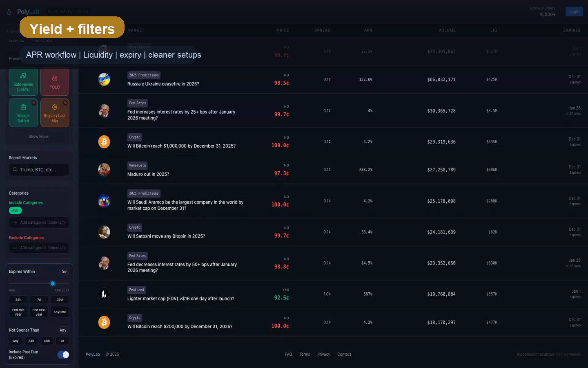The height and width of the screenshot is (368, 588).
Task: Apply the YOLO preset
Action: click(x=55, y=82)
